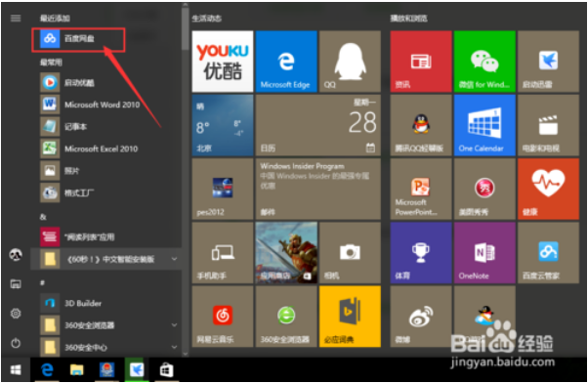Open the Weibo tile

pos(421,317)
